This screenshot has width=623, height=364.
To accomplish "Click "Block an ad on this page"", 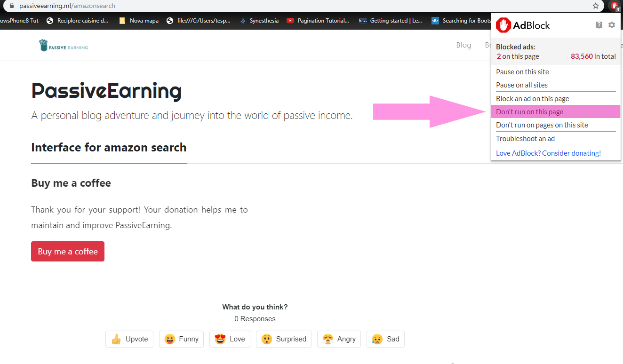I will click(x=532, y=99).
